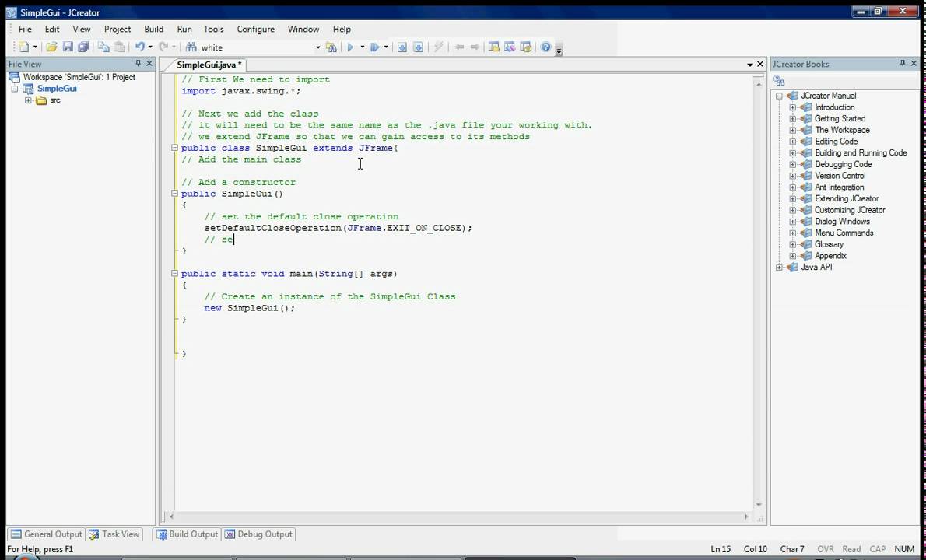This screenshot has width=926, height=560.
Task: Click the search field containing 'white'
Action: pos(257,47)
